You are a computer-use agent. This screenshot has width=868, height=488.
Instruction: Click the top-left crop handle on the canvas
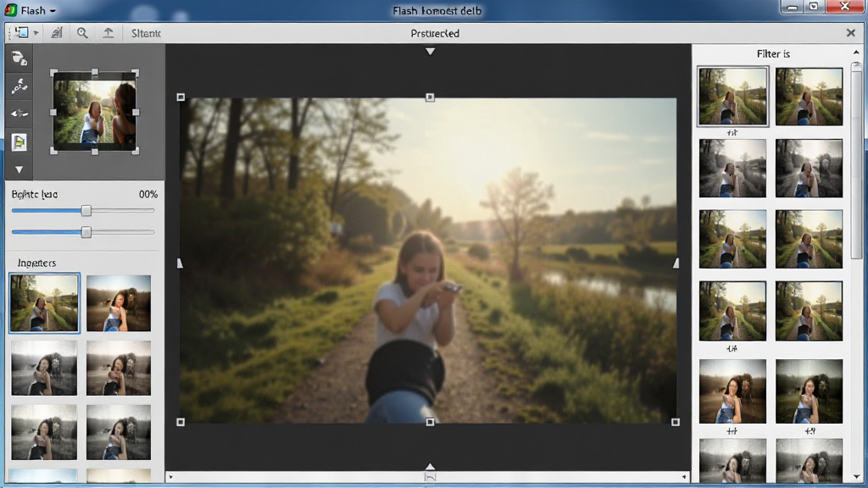click(181, 97)
